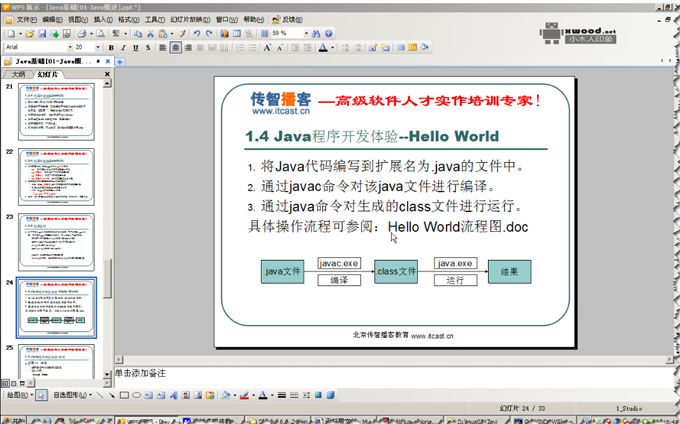Decrease font size with the A- icon
This screenshot has height=424, width=680.
280,48
